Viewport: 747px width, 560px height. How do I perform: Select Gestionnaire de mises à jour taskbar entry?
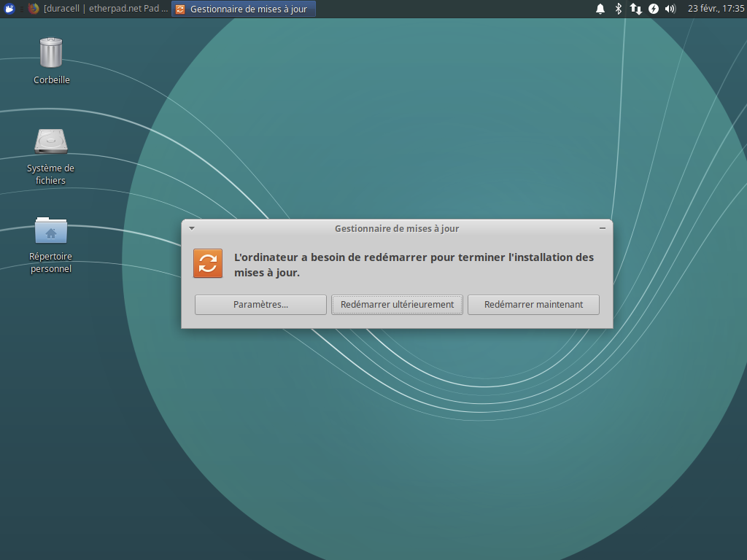(244, 9)
